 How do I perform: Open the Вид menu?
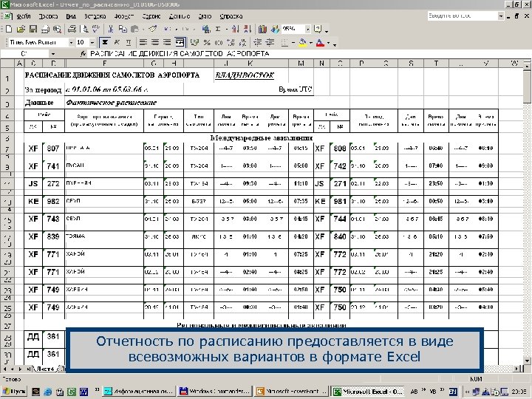(x=71, y=16)
